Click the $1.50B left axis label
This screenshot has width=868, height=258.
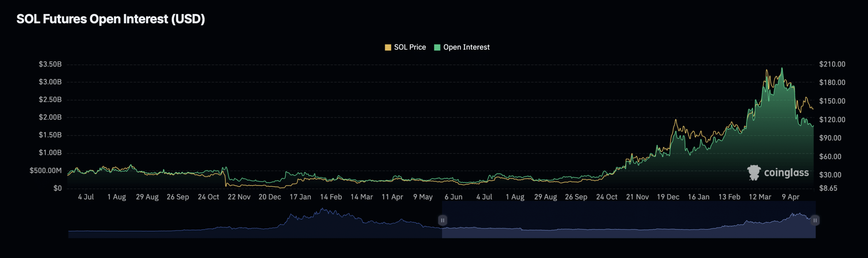50,135
